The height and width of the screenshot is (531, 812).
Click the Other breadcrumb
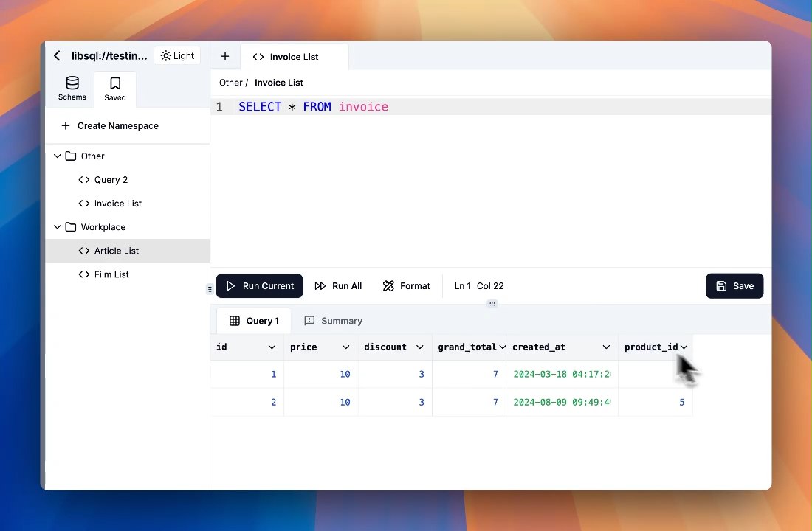point(230,83)
